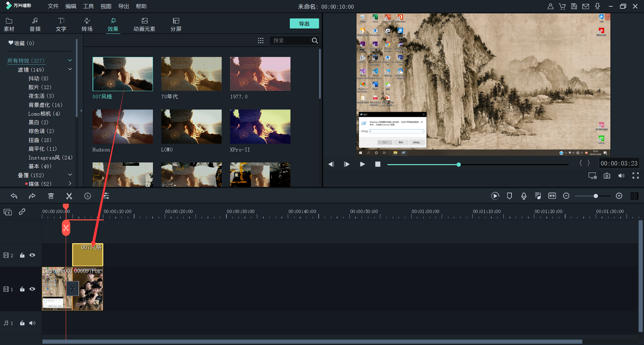Delete selected clip with trash icon

tap(51, 196)
